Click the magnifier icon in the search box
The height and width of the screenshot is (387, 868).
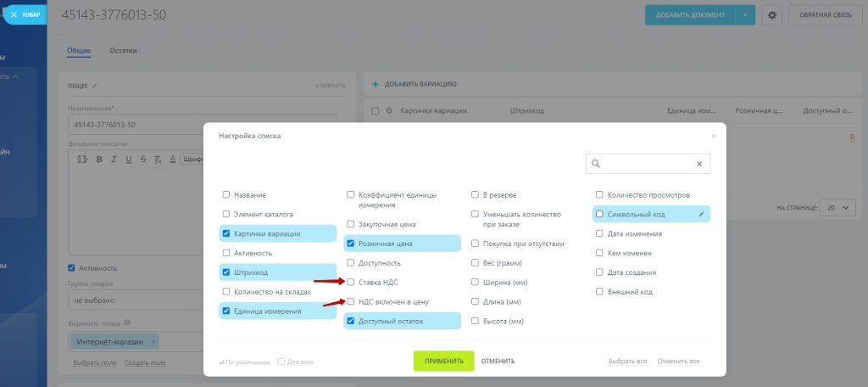(x=596, y=164)
